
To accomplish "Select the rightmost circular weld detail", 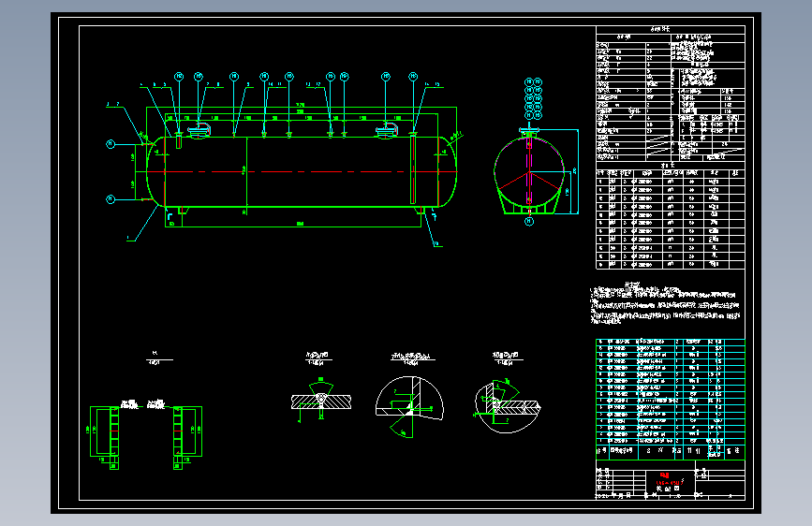I will pyautogui.click(x=507, y=405).
